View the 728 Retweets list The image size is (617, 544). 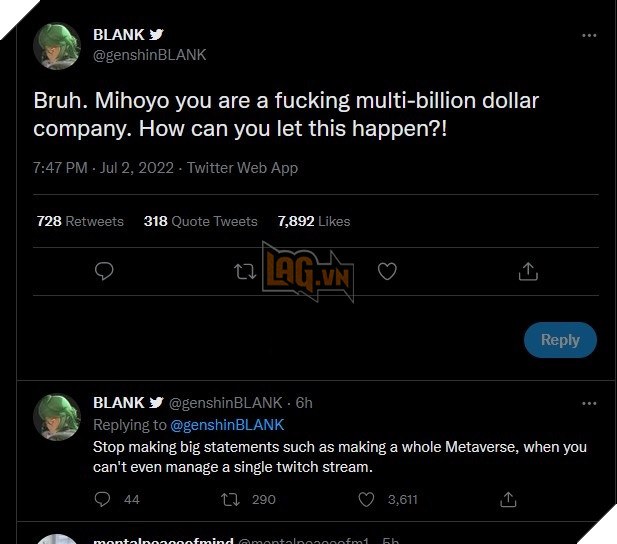80,221
